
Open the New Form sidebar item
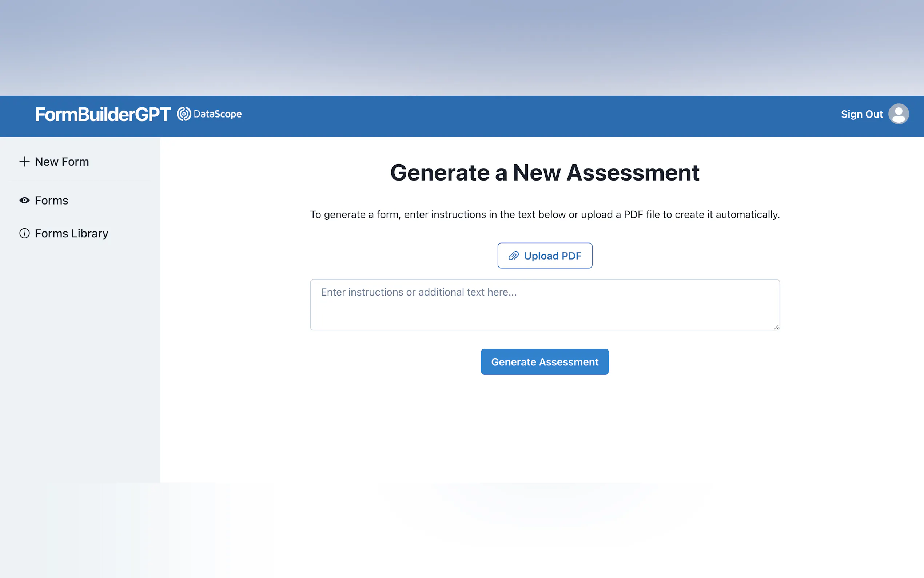point(62,162)
